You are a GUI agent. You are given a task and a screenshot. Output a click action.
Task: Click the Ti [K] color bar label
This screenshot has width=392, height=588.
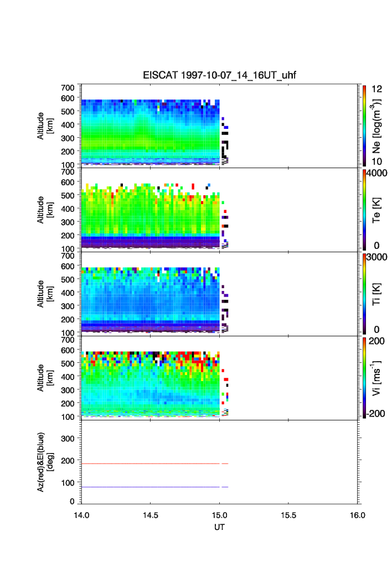[x=376, y=294]
